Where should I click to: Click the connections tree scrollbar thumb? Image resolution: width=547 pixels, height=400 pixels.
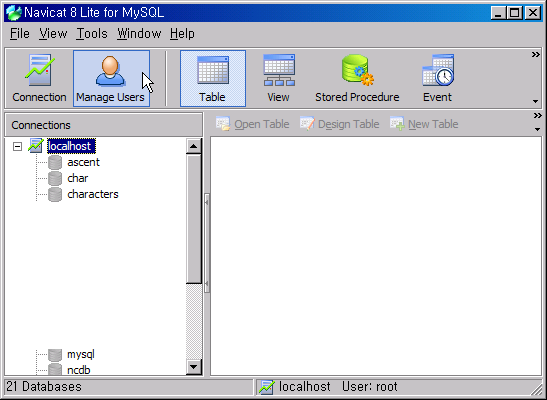[194, 219]
